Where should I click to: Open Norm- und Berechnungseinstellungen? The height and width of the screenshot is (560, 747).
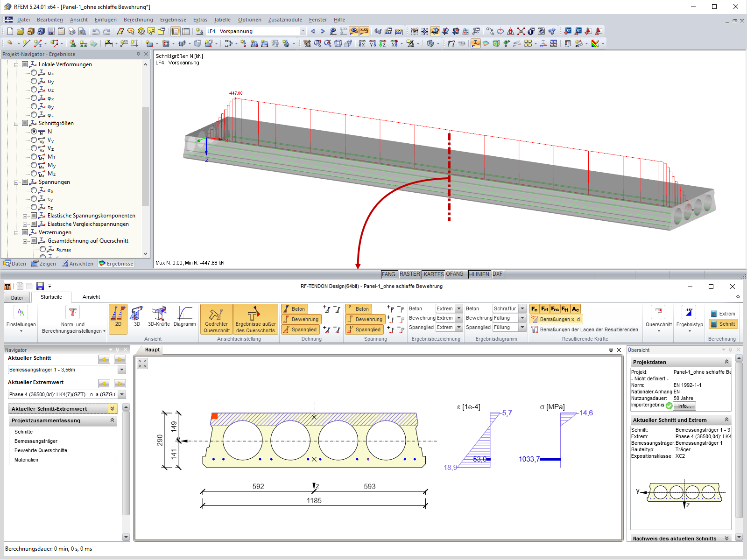74,319
